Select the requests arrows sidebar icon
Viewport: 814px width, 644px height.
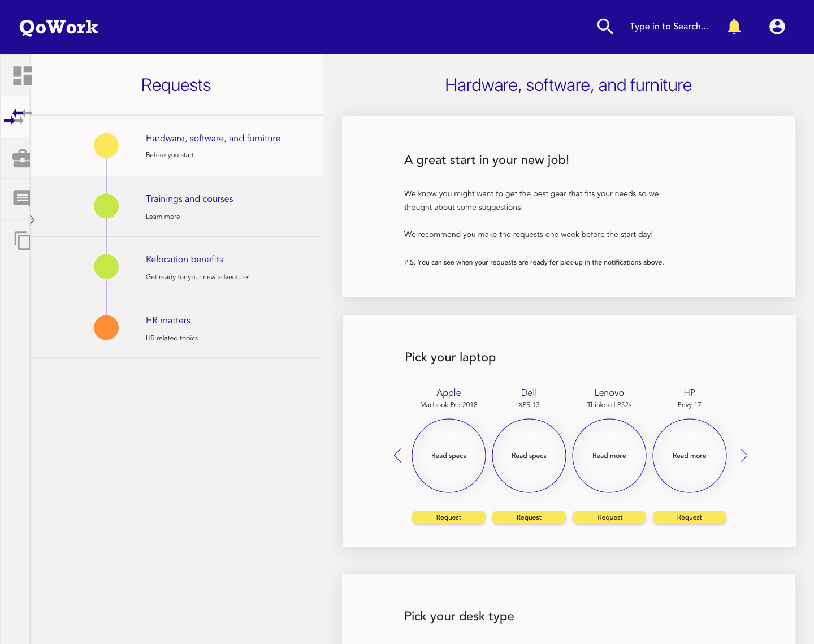pyautogui.click(x=17, y=116)
